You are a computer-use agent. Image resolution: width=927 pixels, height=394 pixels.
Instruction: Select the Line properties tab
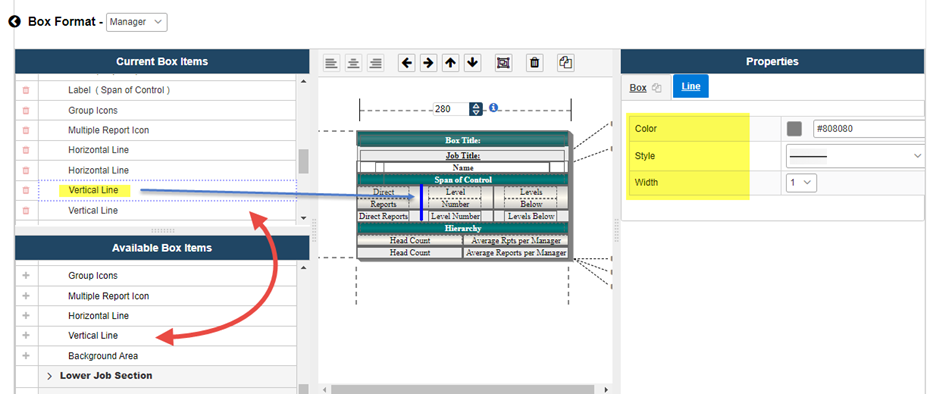point(691,86)
